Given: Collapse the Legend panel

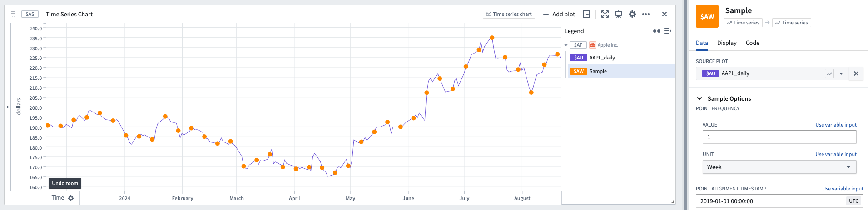Looking at the screenshot, I should (x=668, y=31).
